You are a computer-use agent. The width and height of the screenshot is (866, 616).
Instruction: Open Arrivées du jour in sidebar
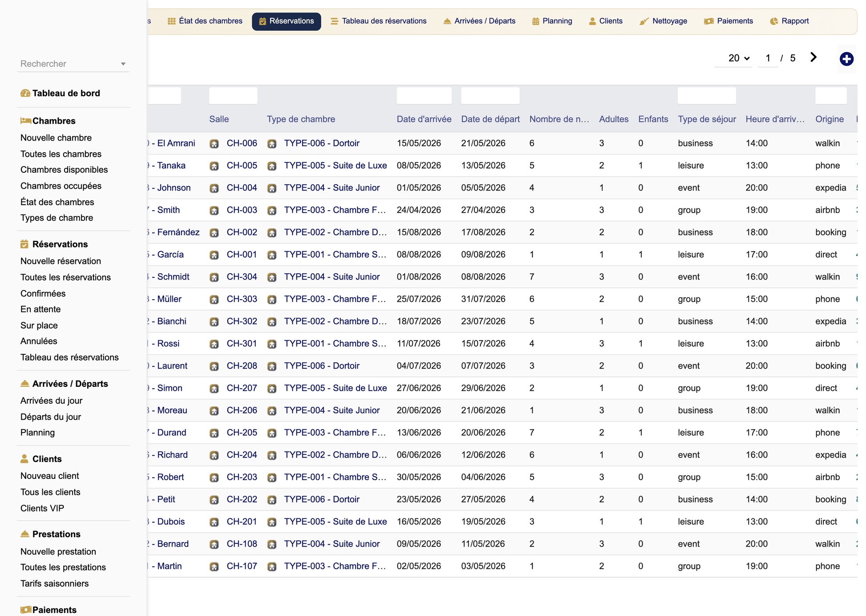[x=51, y=401]
